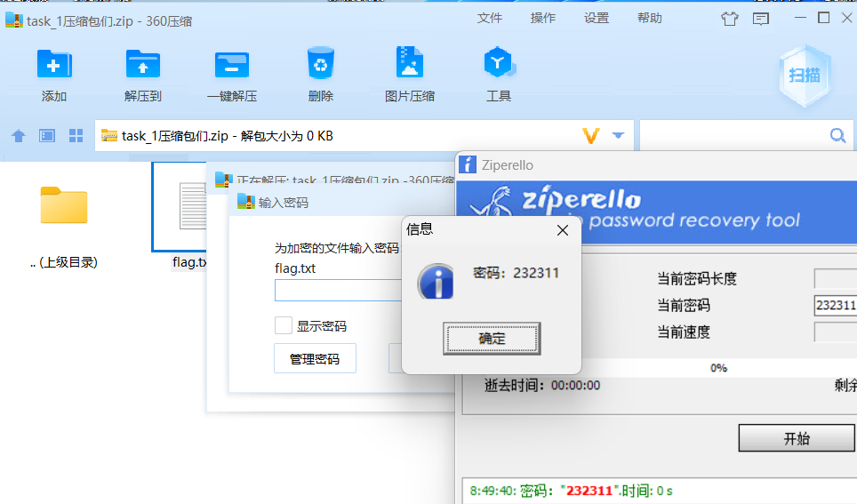Open the 工具 (Tools) icon
The image size is (857, 504).
pyautogui.click(x=499, y=62)
